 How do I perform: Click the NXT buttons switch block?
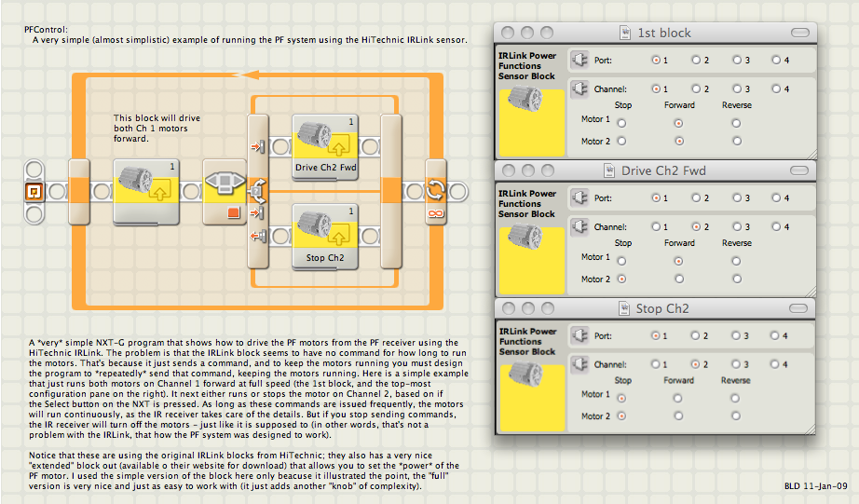point(224,192)
